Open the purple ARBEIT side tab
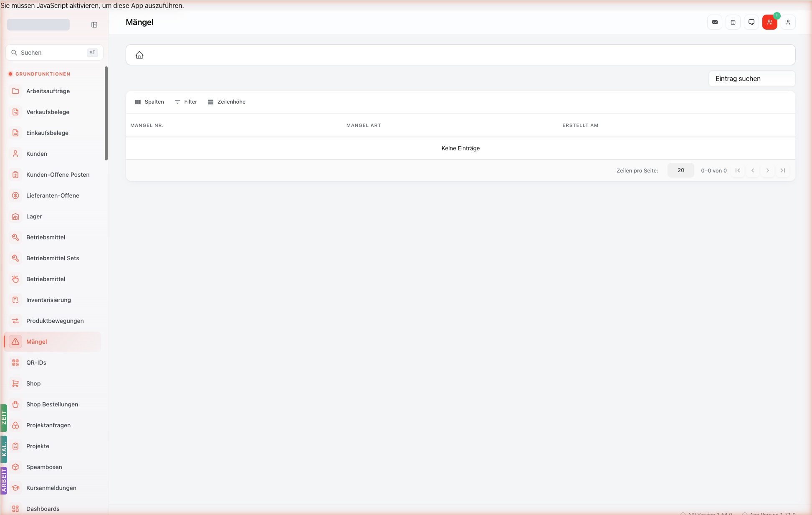Viewport: 812px width, 515px height. (4, 481)
